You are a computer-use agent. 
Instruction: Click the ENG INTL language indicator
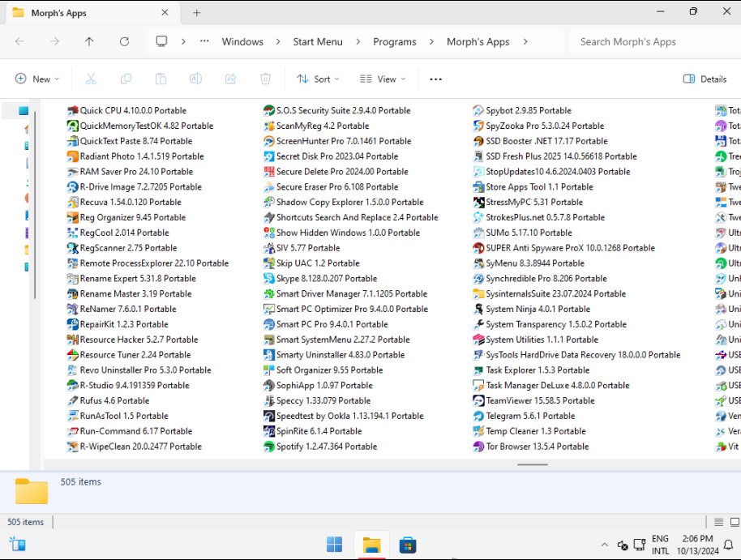(x=660, y=545)
